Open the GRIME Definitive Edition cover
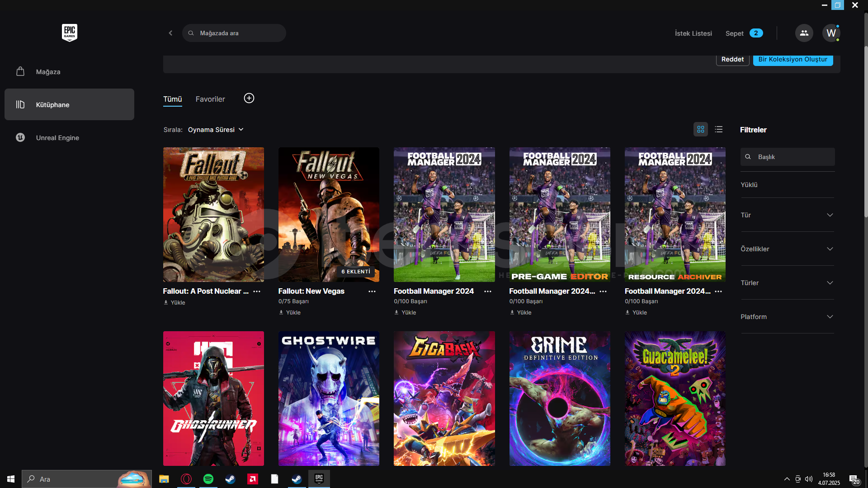 pos(560,399)
